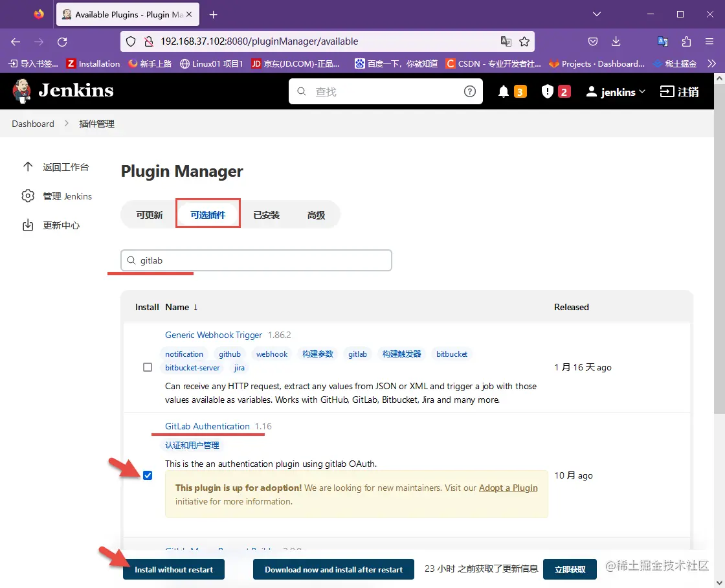Image resolution: width=725 pixels, height=588 pixels.
Task: Open the 百度一下 bookmark
Action: (396, 63)
